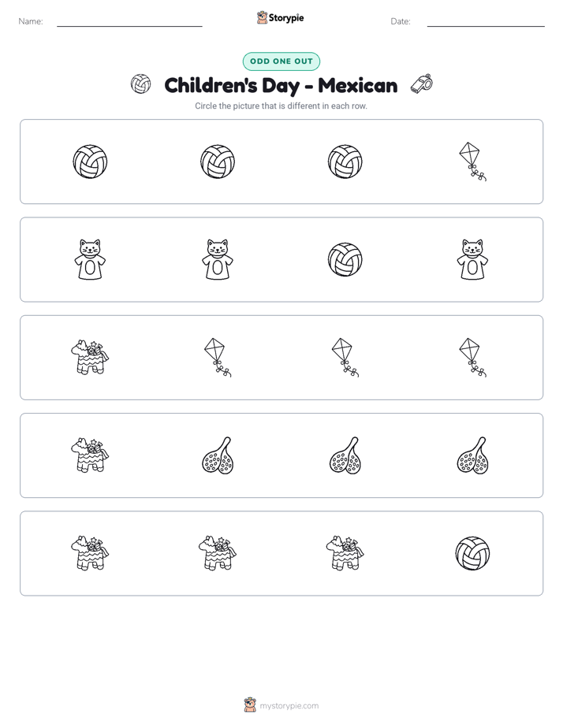Select the first volleyball in row one
This screenshot has width=563, height=728.
click(90, 162)
